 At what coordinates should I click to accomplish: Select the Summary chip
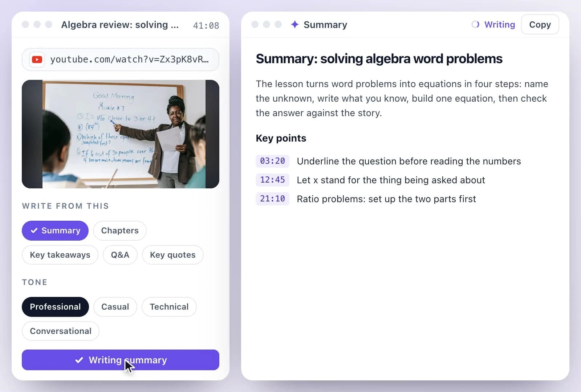click(x=55, y=230)
